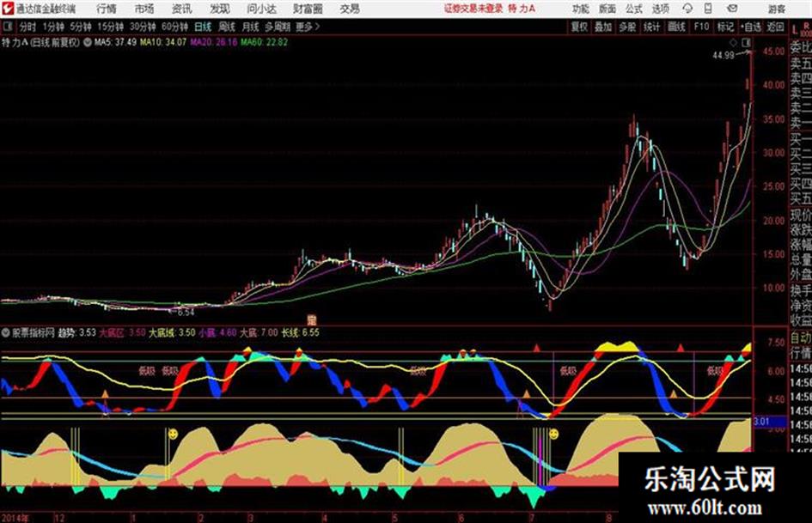Click the MA20 indicator value
This screenshot has height=523, width=812.
click(x=213, y=42)
